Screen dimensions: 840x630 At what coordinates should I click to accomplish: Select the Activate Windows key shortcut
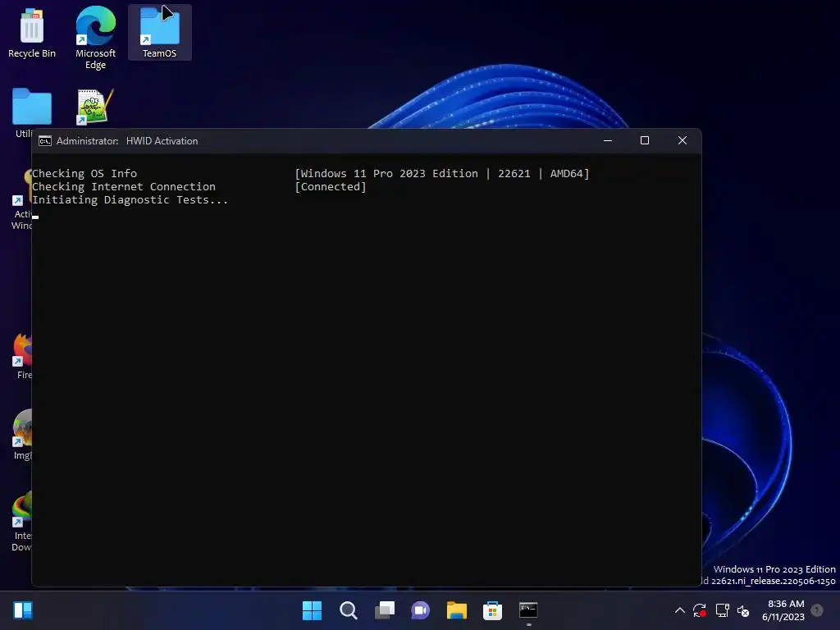click(22, 199)
